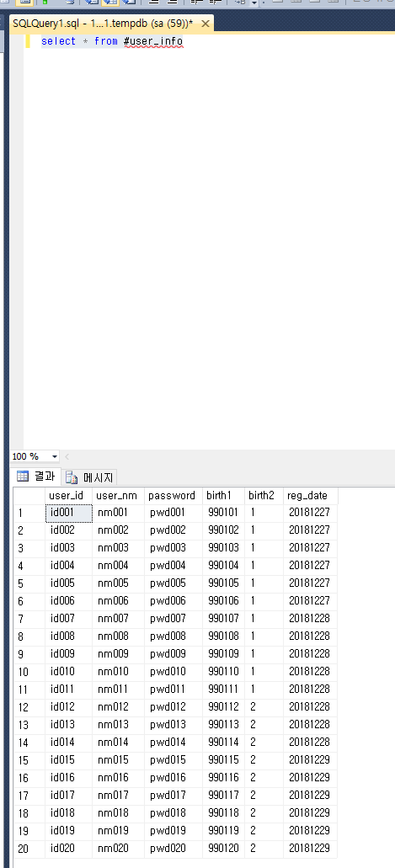
Task: Click the password column header
Action: pyautogui.click(x=173, y=495)
